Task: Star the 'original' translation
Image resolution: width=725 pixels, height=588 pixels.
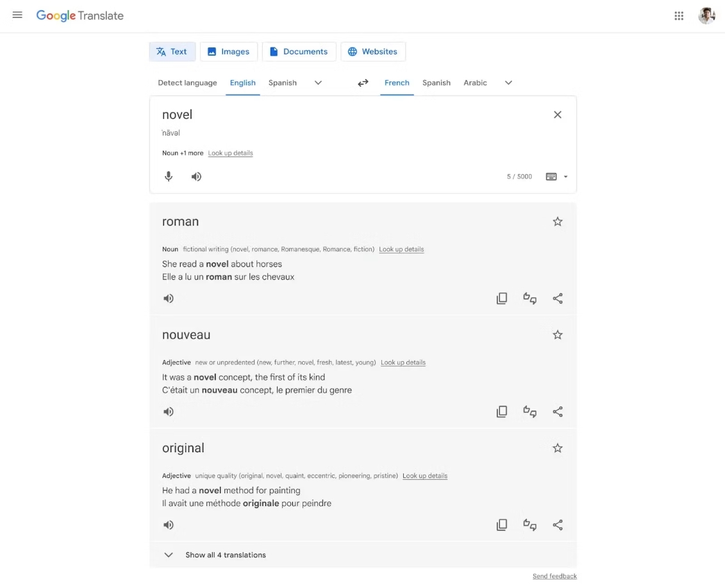Action: pyautogui.click(x=557, y=448)
